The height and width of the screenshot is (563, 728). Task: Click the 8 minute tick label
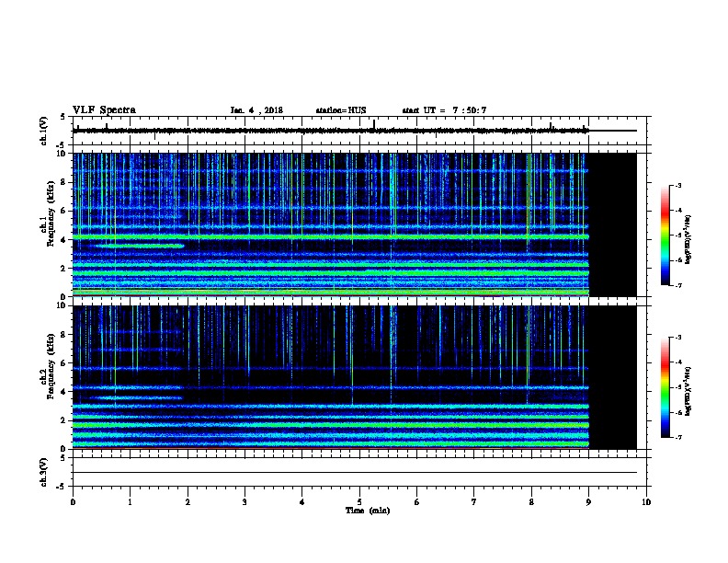click(x=531, y=501)
